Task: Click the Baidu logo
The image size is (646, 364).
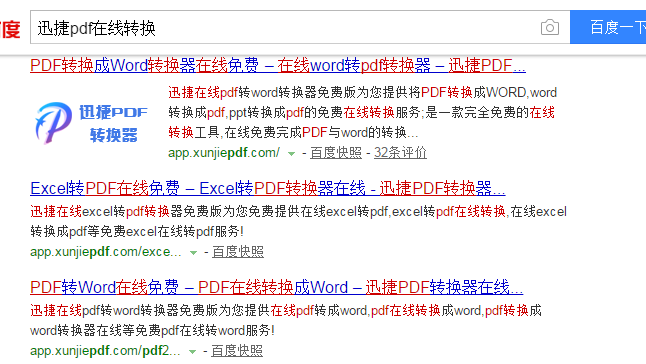Action: click(x=10, y=29)
